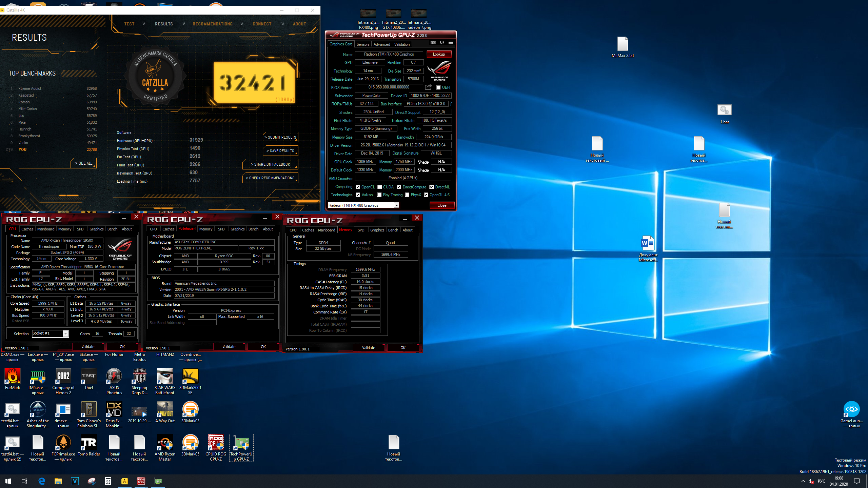Click GPU-Z refresh icon
The height and width of the screenshot is (488, 868).
[x=442, y=43]
